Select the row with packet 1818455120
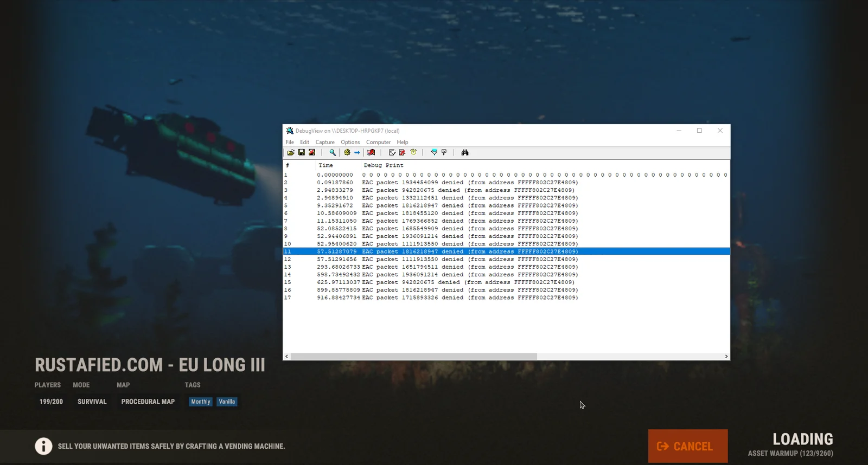 pos(507,214)
